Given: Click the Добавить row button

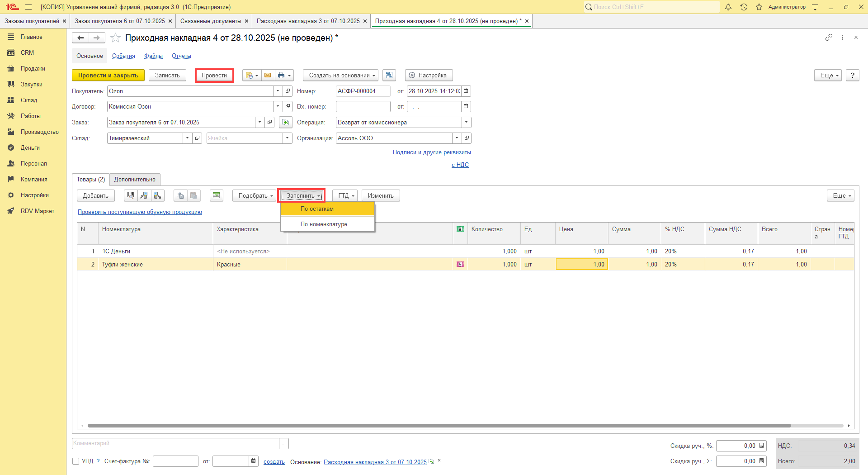Looking at the screenshot, I should point(95,195).
